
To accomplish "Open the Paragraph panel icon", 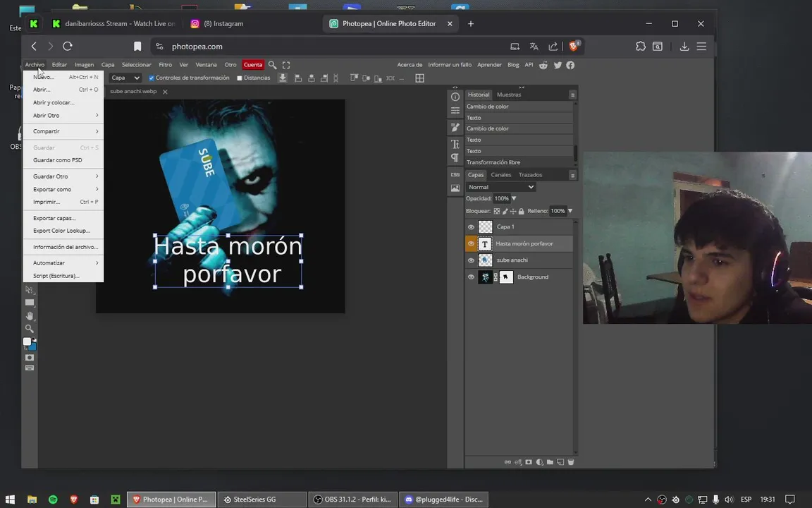I will pyautogui.click(x=455, y=157).
